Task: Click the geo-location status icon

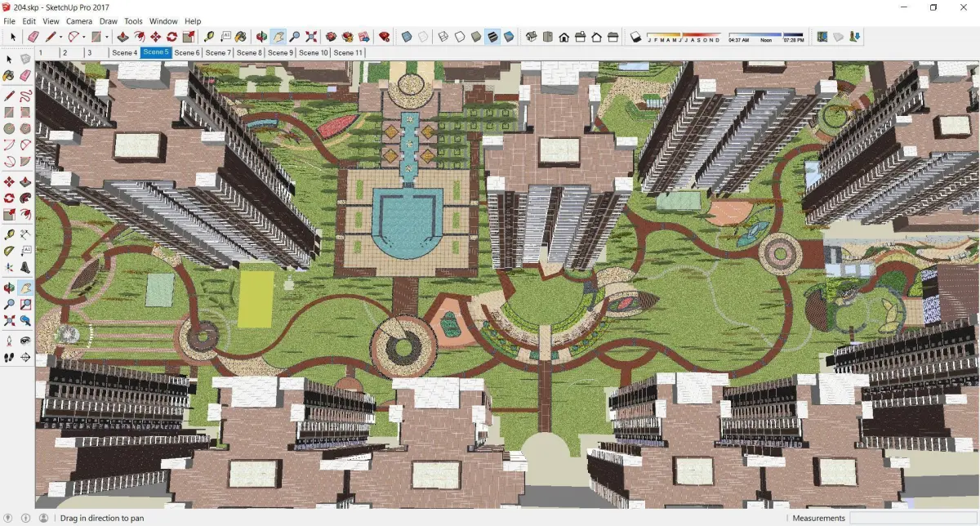Action: pyautogui.click(x=9, y=518)
